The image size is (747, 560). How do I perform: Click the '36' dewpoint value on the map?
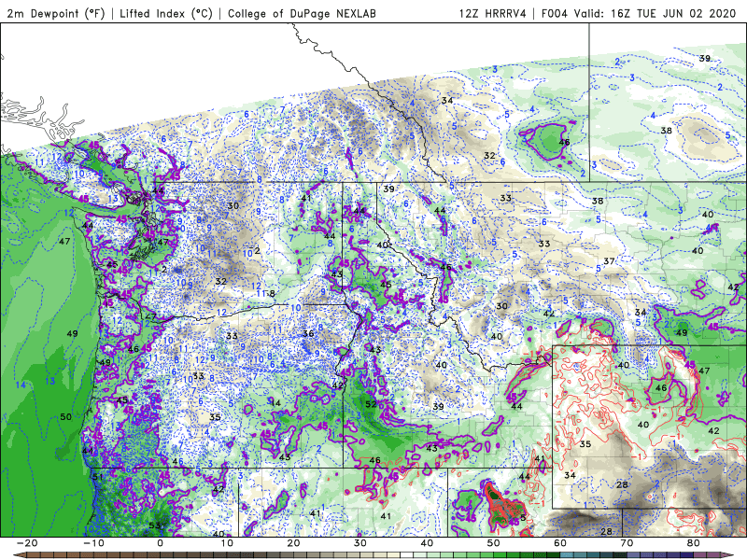pyautogui.click(x=308, y=333)
